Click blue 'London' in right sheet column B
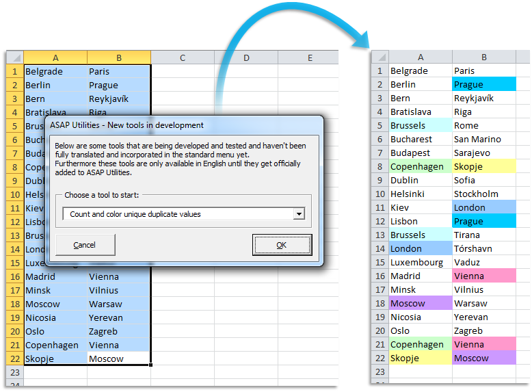This screenshot has width=532, height=392. click(x=484, y=207)
